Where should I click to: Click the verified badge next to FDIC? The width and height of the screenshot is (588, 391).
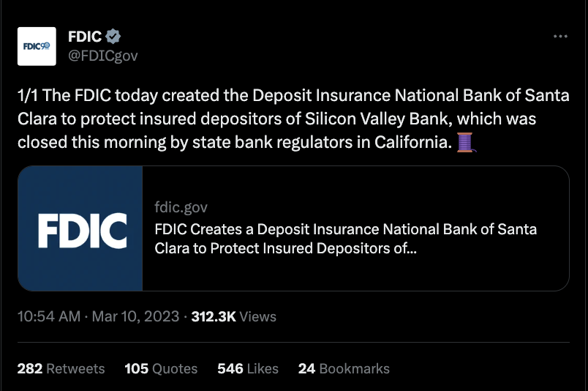tap(113, 37)
